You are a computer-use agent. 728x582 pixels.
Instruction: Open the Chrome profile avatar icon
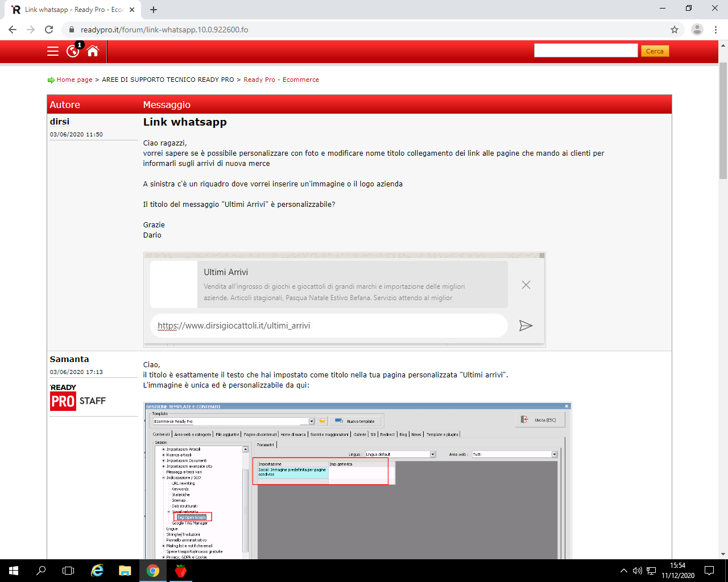click(x=697, y=30)
